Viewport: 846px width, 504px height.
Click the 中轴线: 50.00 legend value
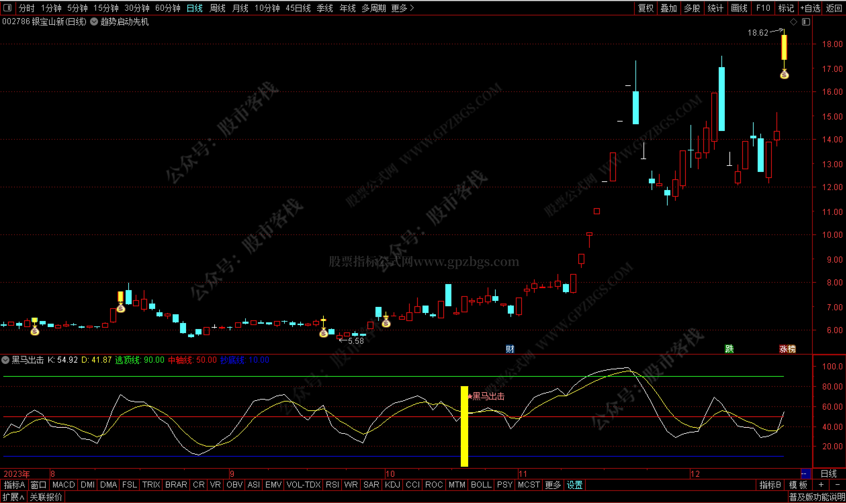coord(192,360)
